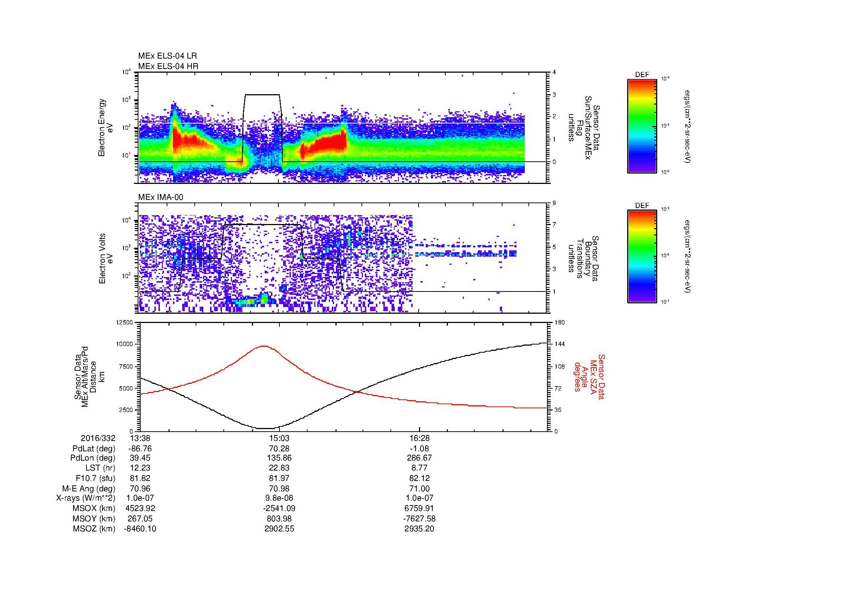This screenshot has width=868, height=613.
Task: Click the 'MEx ELS-04 HR' plot title
Action: (x=168, y=66)
